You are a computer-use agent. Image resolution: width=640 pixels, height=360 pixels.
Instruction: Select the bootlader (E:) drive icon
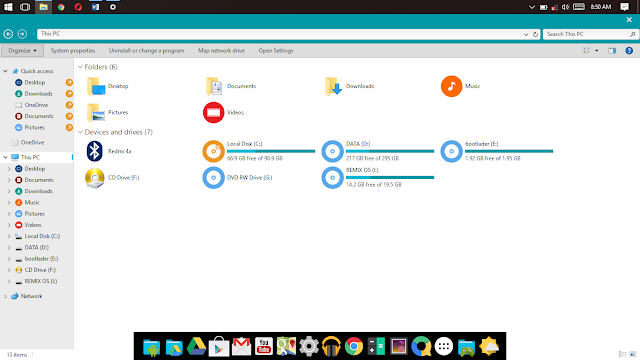click(x=451, y=151)
